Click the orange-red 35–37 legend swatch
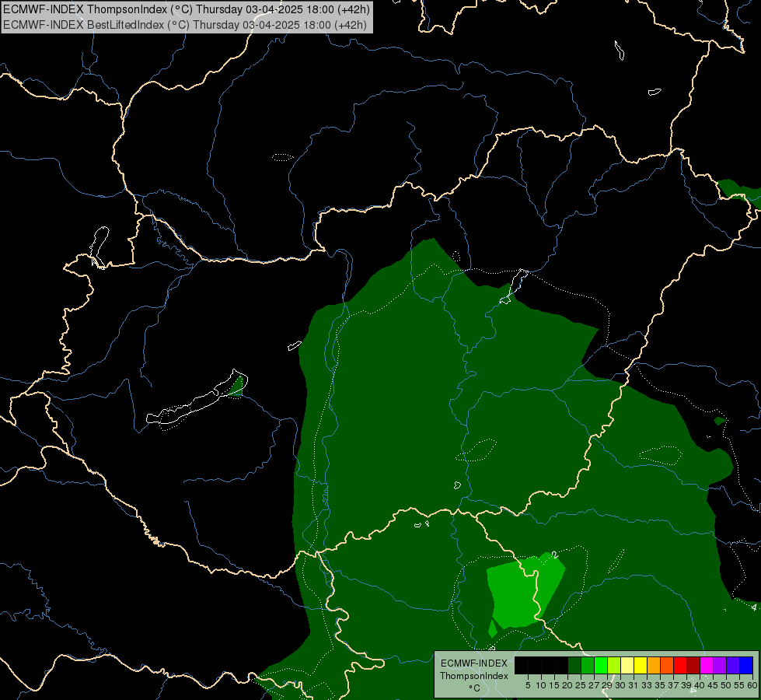The width and height of the screenshot is (761, 700). point(667,665)
